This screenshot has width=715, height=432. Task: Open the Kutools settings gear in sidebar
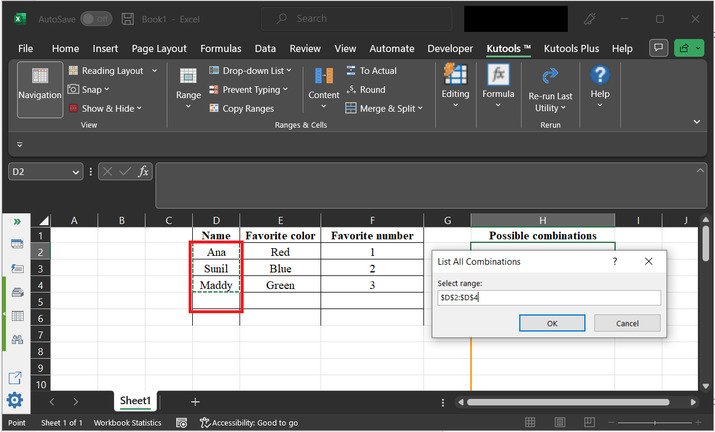click(x=15, y=401)
